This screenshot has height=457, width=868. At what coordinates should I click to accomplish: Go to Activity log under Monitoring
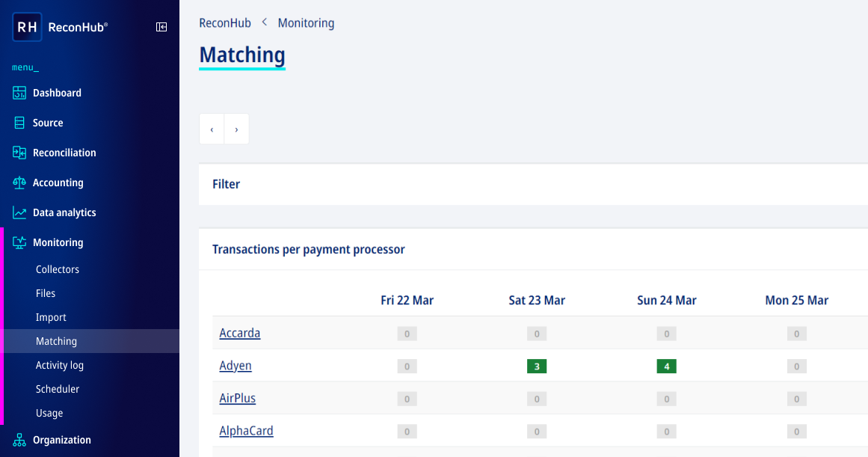click(60, 365)
